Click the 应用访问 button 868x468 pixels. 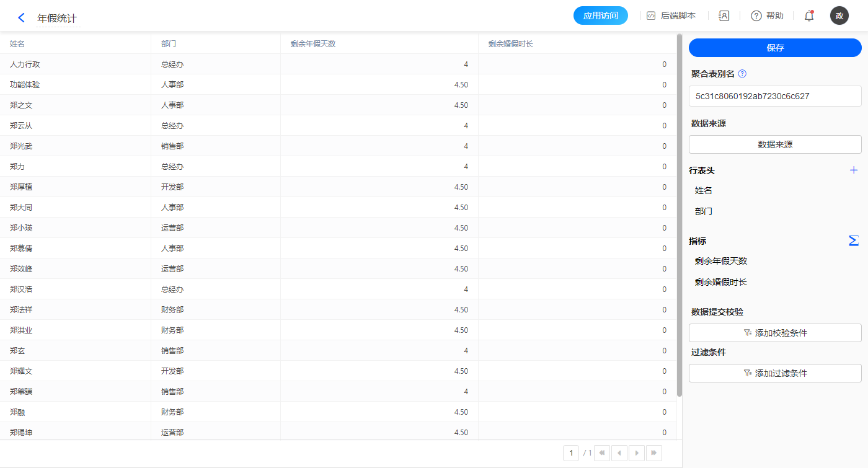600,16
